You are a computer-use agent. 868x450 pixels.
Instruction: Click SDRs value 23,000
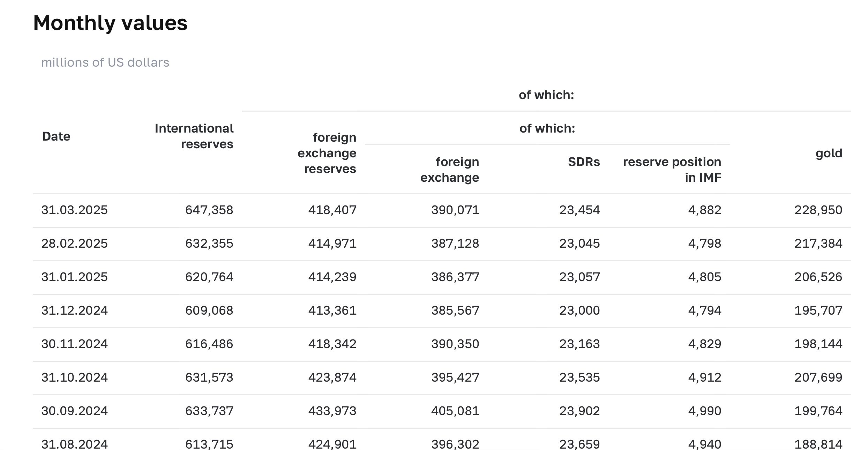click(x=579, y=310)
